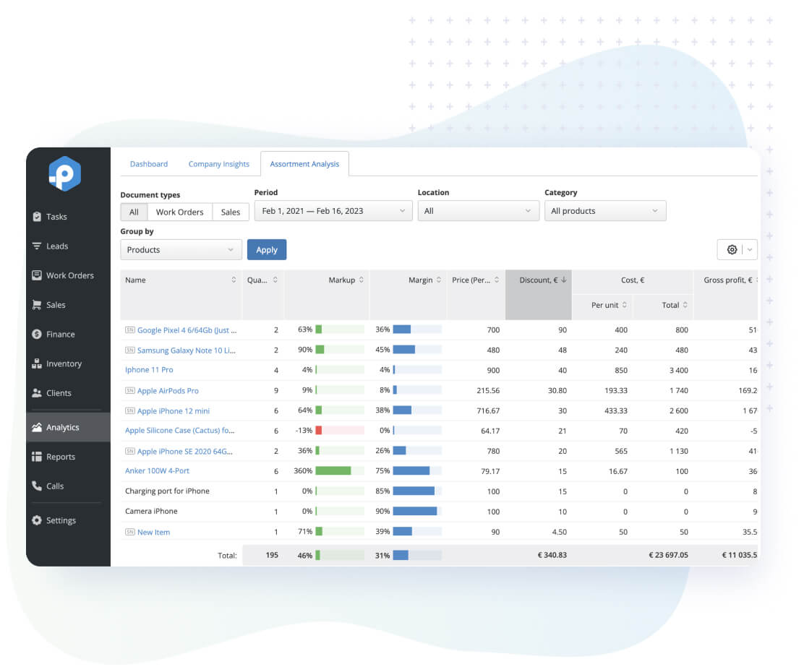Click the Anker 100W 4-Port margin bar
Viewport: 804px width, 672px height.
click(412, 470)
